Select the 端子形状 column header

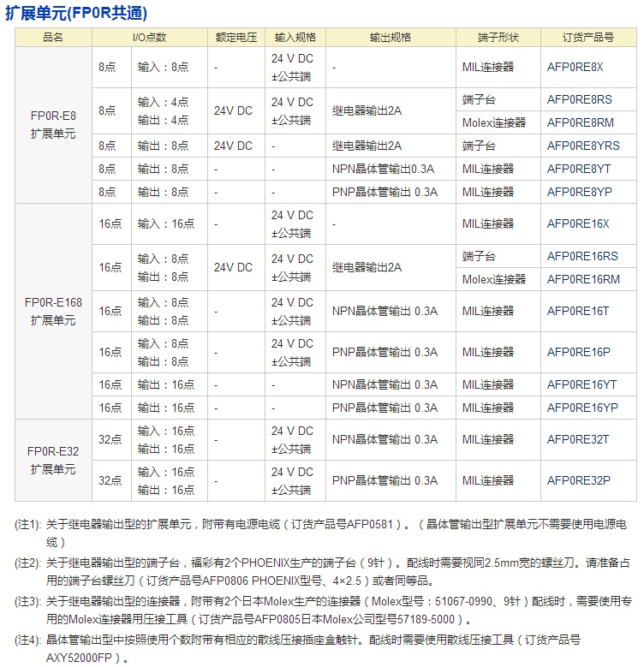coord(498,38)
